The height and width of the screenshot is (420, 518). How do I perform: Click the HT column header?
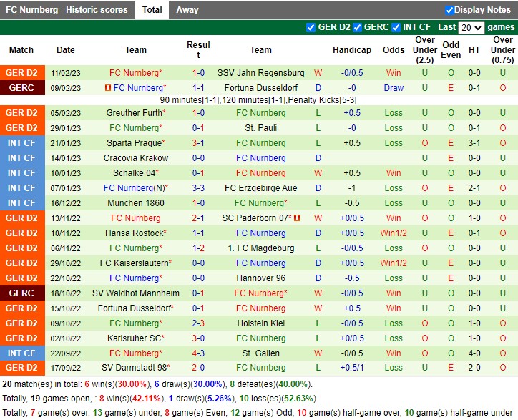coord(474,50)
